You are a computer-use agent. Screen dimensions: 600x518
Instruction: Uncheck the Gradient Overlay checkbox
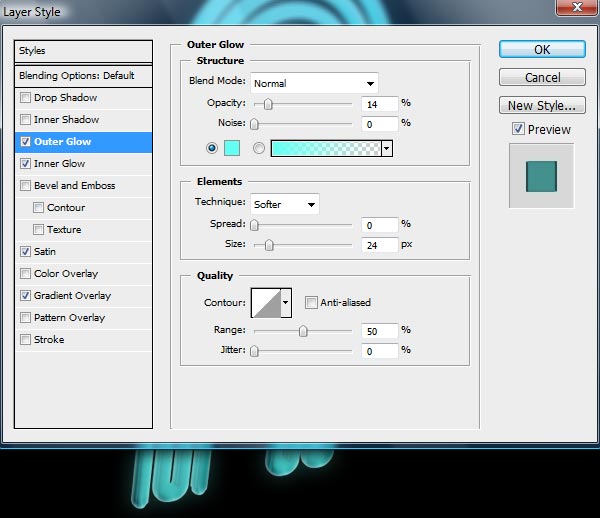[25, 295]
